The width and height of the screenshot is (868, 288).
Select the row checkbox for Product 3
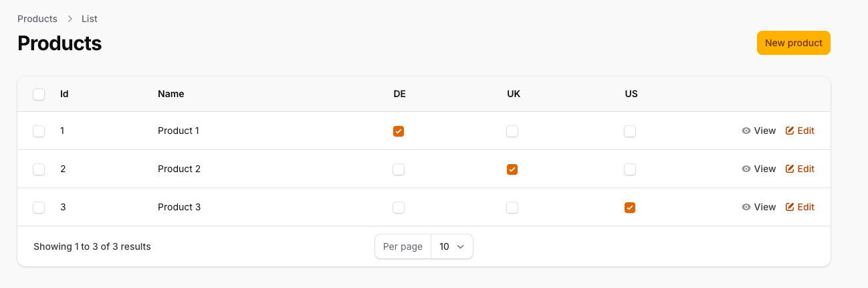(x=39, y=208)
